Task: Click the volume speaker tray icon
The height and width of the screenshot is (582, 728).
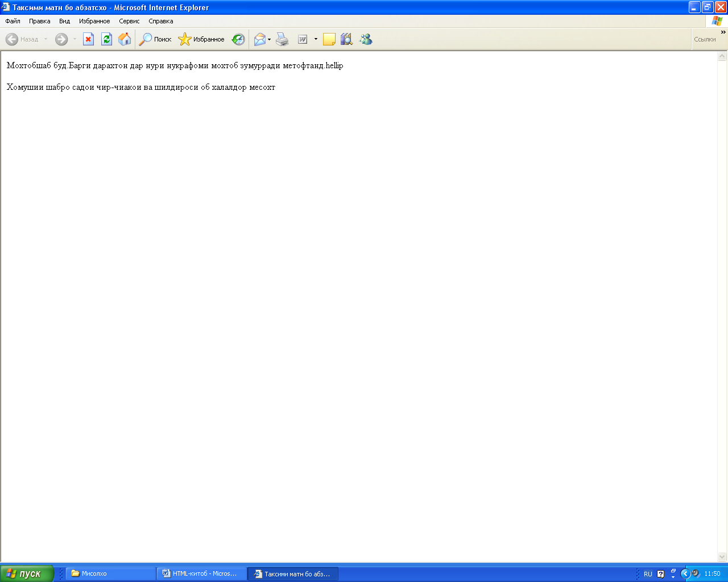Action: click(x=695, y=573)
